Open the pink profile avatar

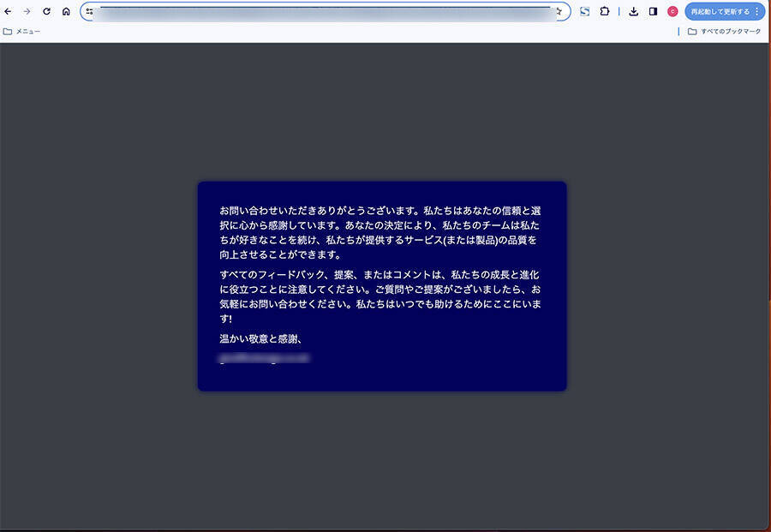click(x=672, y=11)
